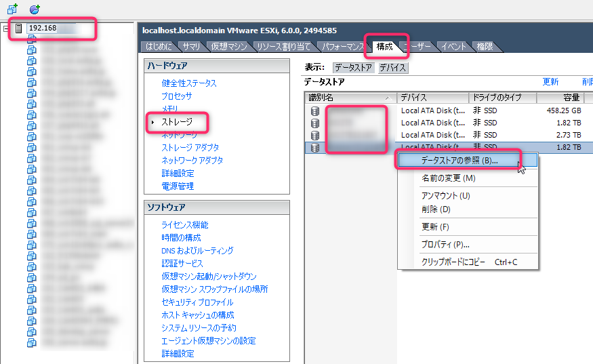The width and height of the screenshot is (593, 364).
Task: Open 健全性ステータス hardware link
Action: click(188, 83)
